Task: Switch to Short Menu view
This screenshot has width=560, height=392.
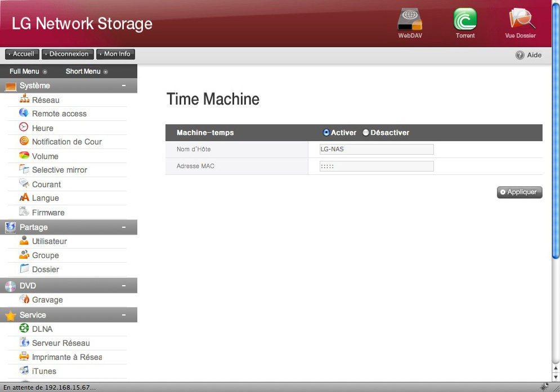Action: click(86, 71)
